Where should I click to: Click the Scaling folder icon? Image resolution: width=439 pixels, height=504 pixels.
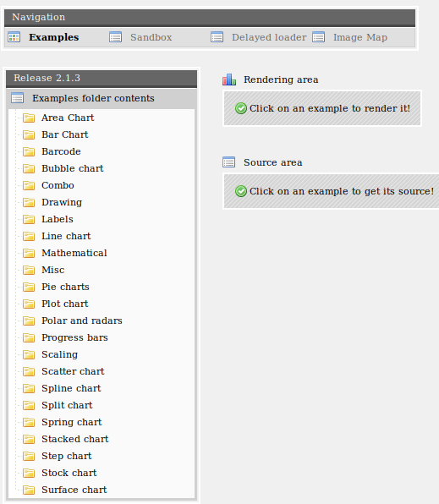[x=29, y=355]
